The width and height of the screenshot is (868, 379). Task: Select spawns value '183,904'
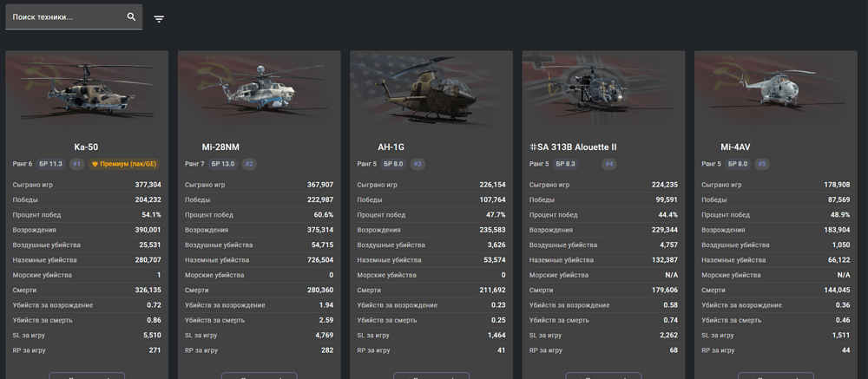point(837,230)
